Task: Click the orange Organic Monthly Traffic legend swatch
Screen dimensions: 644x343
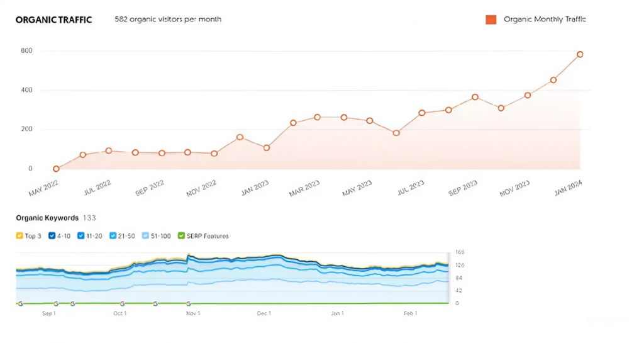Action: point(491,20)
